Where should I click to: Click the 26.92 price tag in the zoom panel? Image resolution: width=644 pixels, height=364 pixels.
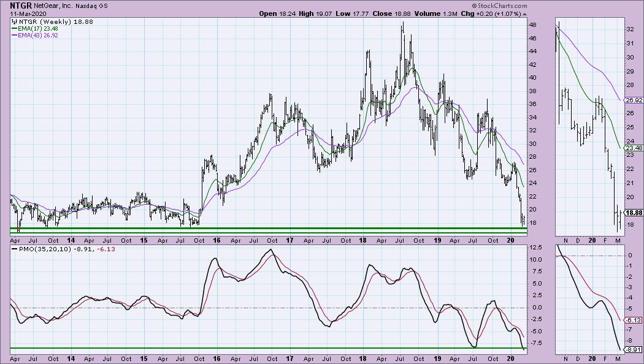pyautogui.click(x=633, y=100)
